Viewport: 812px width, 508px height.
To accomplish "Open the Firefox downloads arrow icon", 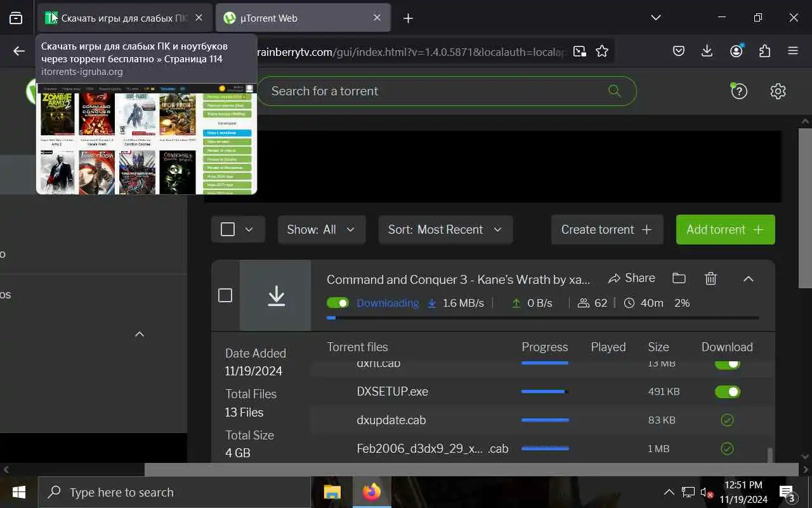I will pyautogui.click(x=707, y=51).
